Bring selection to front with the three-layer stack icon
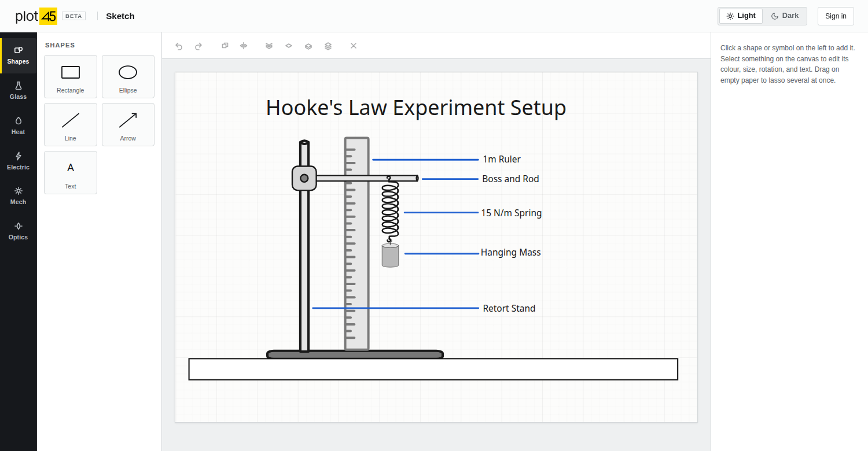 (x=328, y=46)
